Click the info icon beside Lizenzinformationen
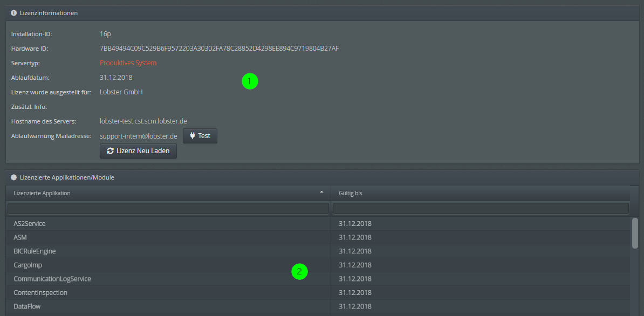The width and height of the screenshot is (644, 316). pyautogui.click(x=13, y=12)
